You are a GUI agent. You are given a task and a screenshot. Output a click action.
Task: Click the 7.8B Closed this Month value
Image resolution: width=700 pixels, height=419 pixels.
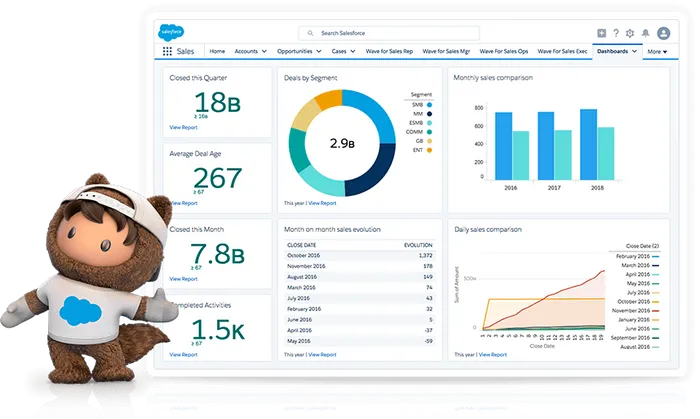(x=217, y=254)
